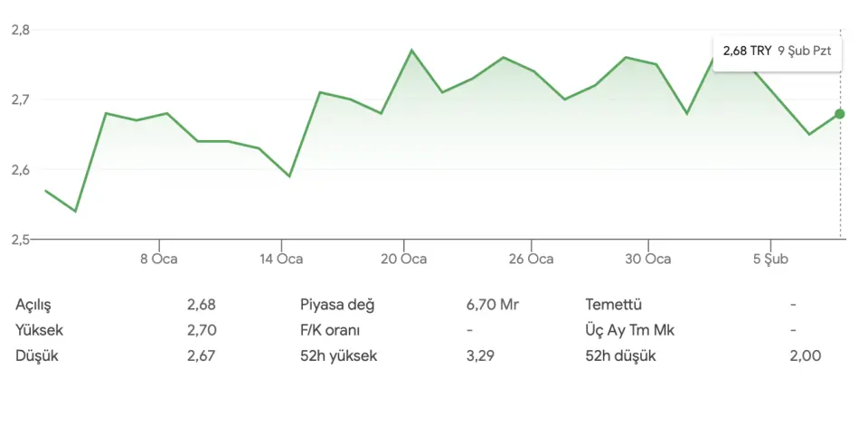868x444 pixels.
Task: Select the Piyasa değ label
Action: (x=337, y=305)
